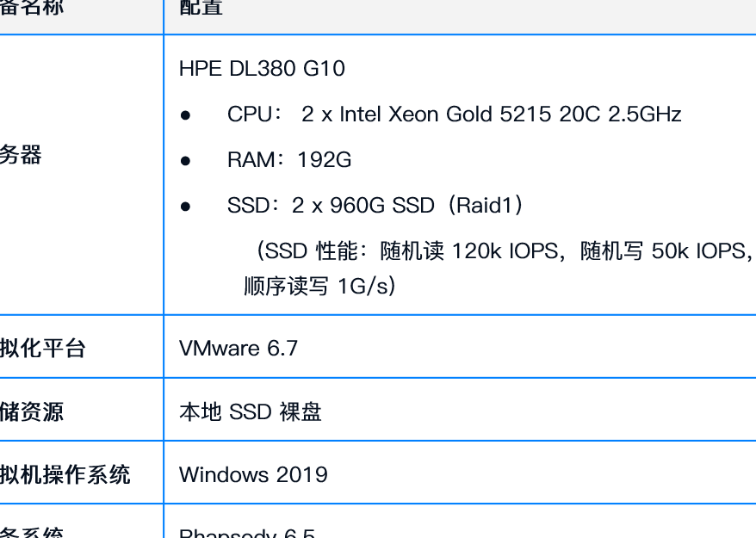Click the VMware 6.7 cell text
This screenshot has height=538, width=756.
pos(239,348)
